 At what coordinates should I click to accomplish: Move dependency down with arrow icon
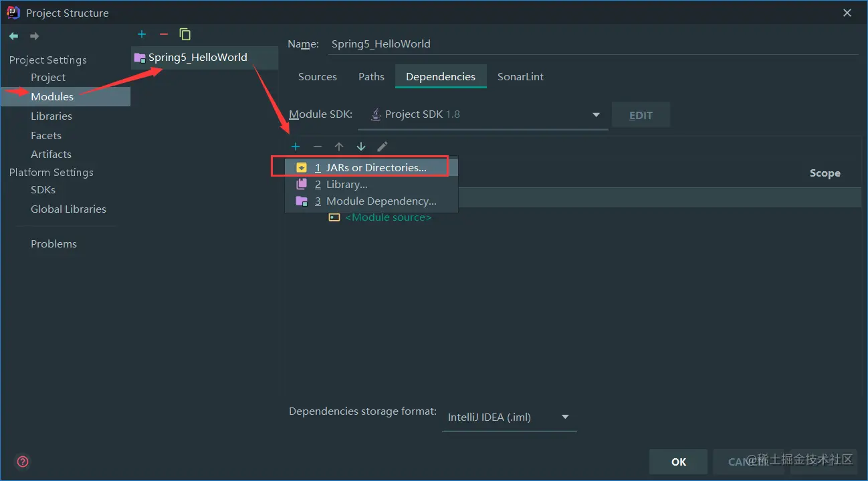coord(361,147)
